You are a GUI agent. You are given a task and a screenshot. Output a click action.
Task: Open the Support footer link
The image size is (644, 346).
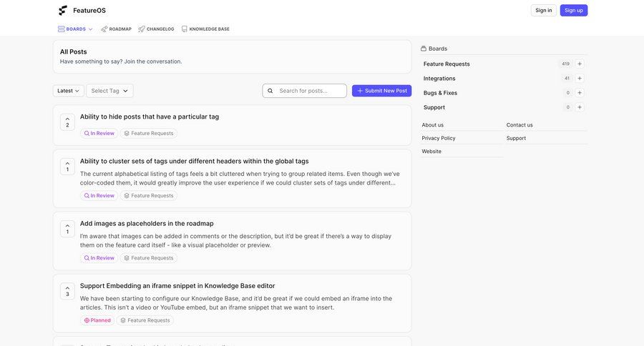pos(516,138)
